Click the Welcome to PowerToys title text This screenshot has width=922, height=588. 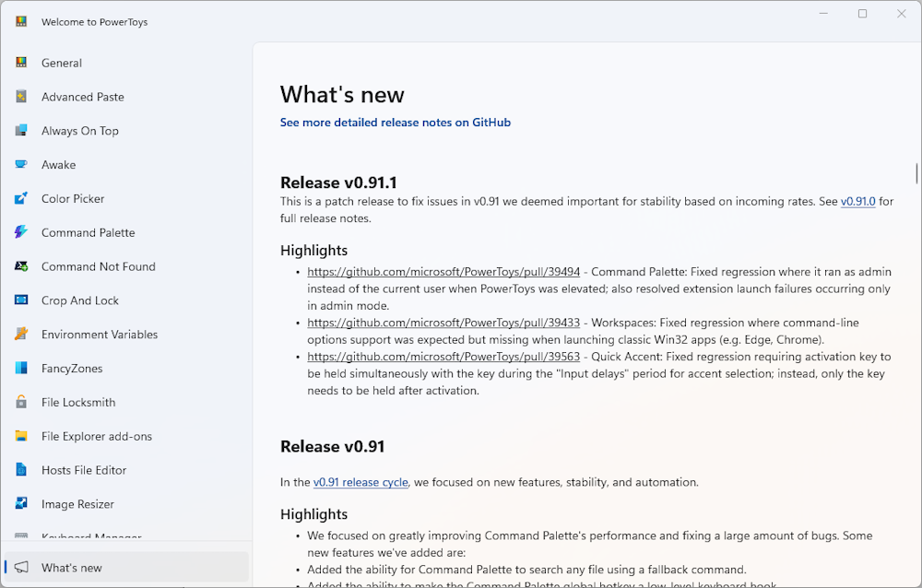click(x=94, y=22)
